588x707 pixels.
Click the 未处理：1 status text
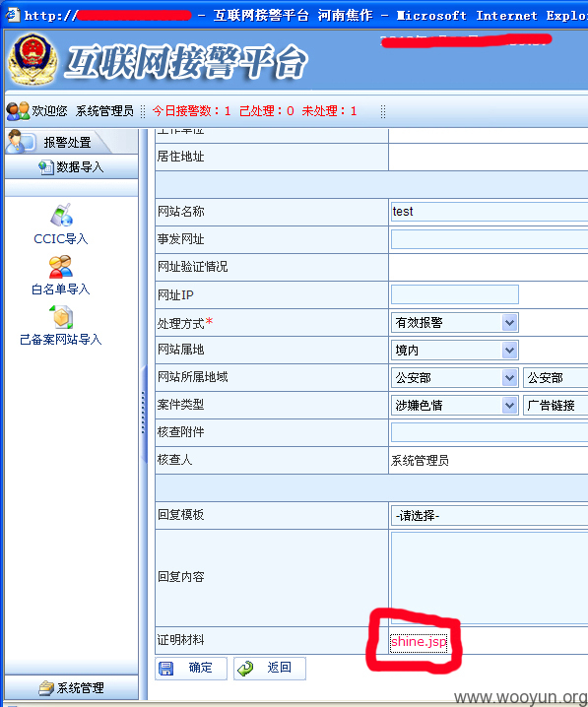330,111
